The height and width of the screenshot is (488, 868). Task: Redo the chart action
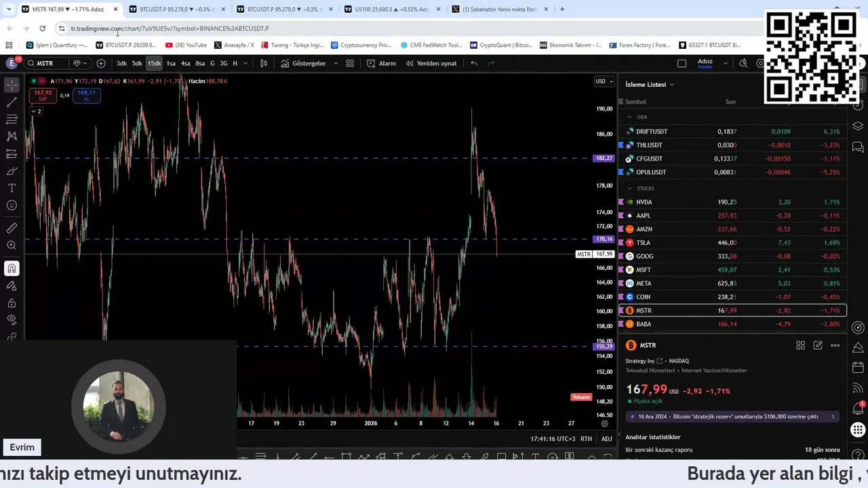coord(491,63)
